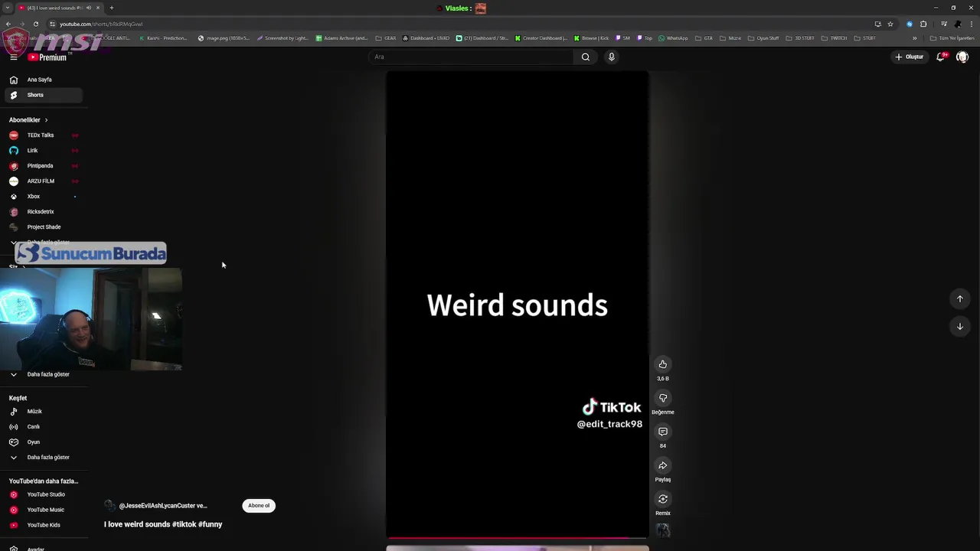Reload the page in browser
Screen dimensions: 980x551
tap(35, 24)
